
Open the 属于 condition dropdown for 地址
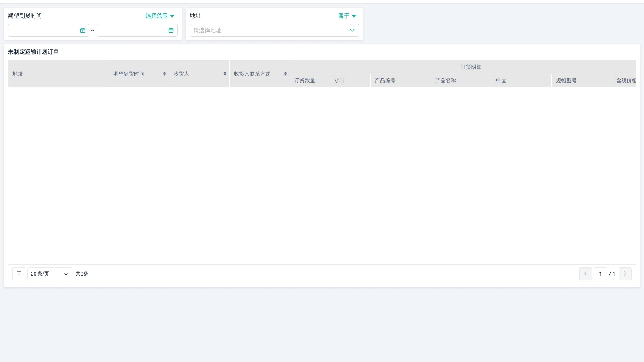tap(347, 16)
